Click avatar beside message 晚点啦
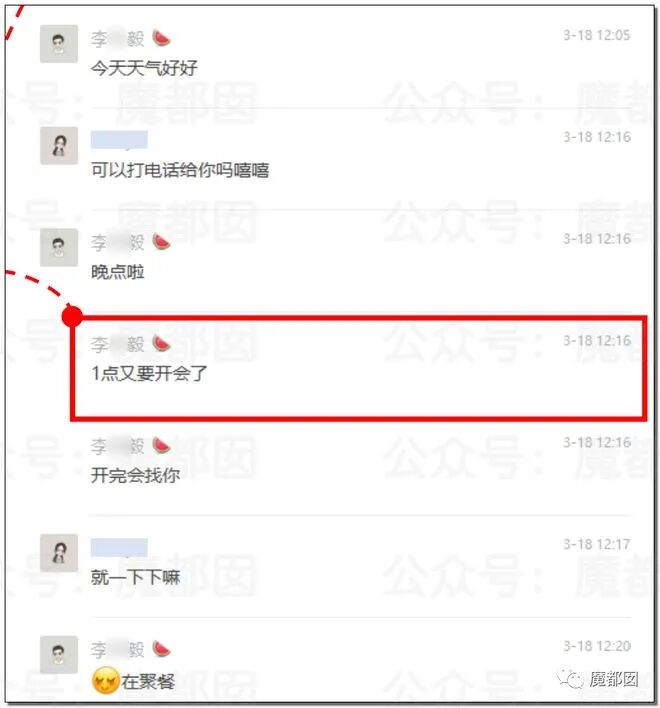The width and height of the screenshot is (660, 708). click(x=59, y=247)
